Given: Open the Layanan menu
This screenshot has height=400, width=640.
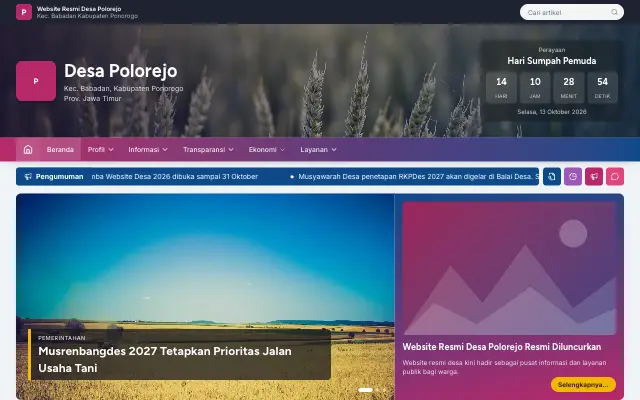Looking at the screenshot, I should point(318,149).
